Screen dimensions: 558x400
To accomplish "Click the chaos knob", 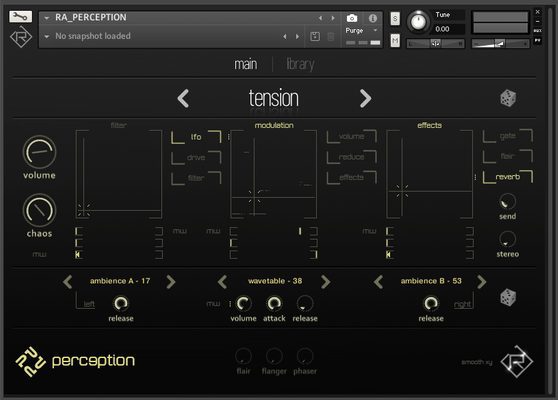I will coord(40,210).
